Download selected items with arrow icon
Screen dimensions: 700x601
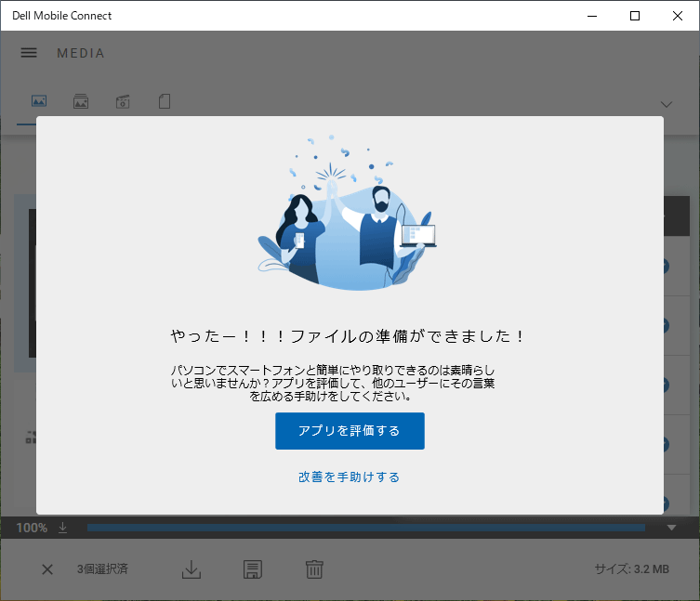pos(192,569)
